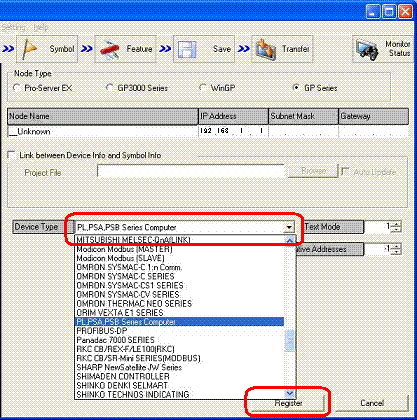Screen dimensions: 417x420
Task: Open the Help menu
Action: pos(41,27)
